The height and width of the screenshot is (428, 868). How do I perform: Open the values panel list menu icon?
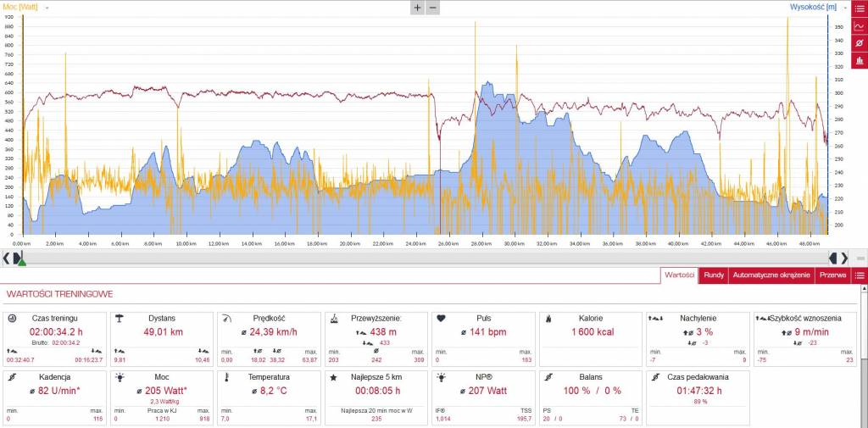(x=860, y=275)
